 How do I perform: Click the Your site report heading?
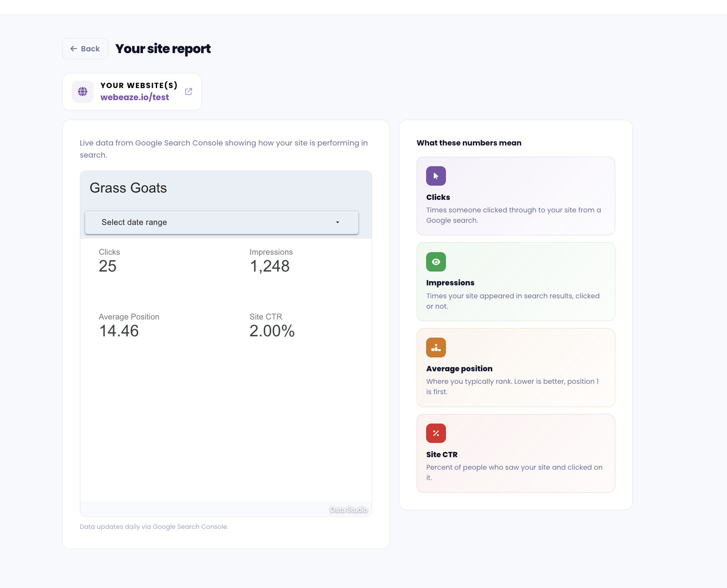163,49
